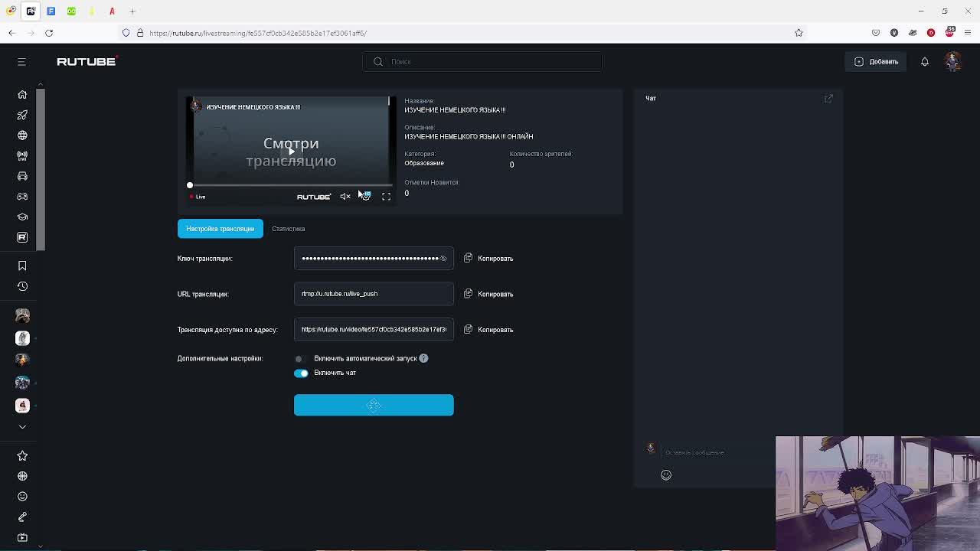Open player settings gear in preview
Screen dimensions: 980x551
click(x=366, y=197)
